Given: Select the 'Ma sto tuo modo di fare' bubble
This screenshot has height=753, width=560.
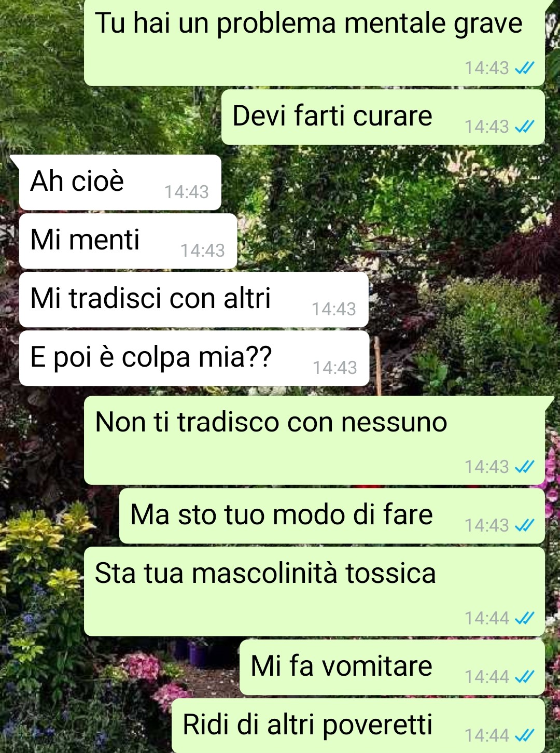Looking at the screenshot, I should tap(332, 516).
